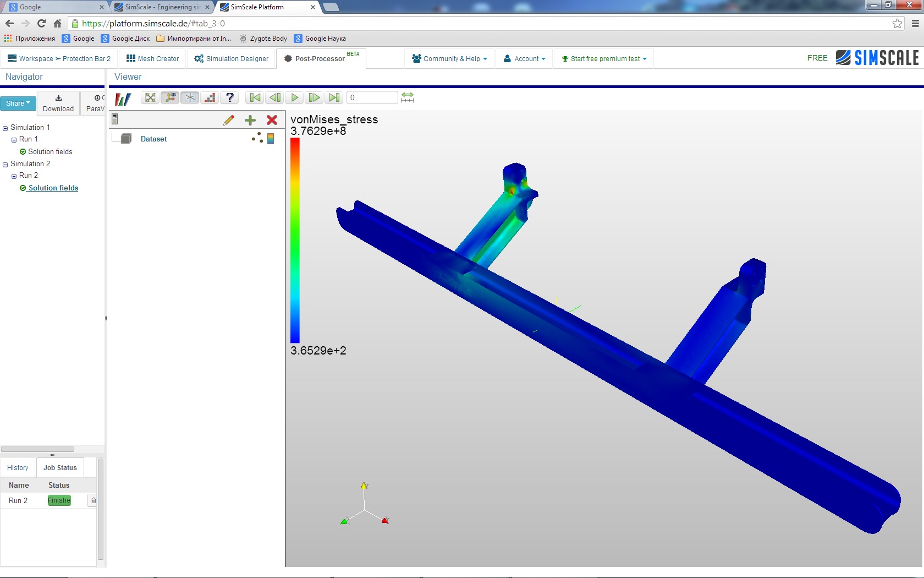Click the rescale time range icon
Screen dimensions: 924x578
tap(408, 97)
